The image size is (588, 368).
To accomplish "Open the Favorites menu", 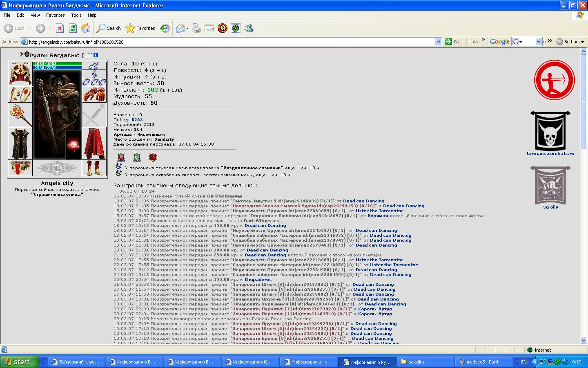I will tap(55, 15).
